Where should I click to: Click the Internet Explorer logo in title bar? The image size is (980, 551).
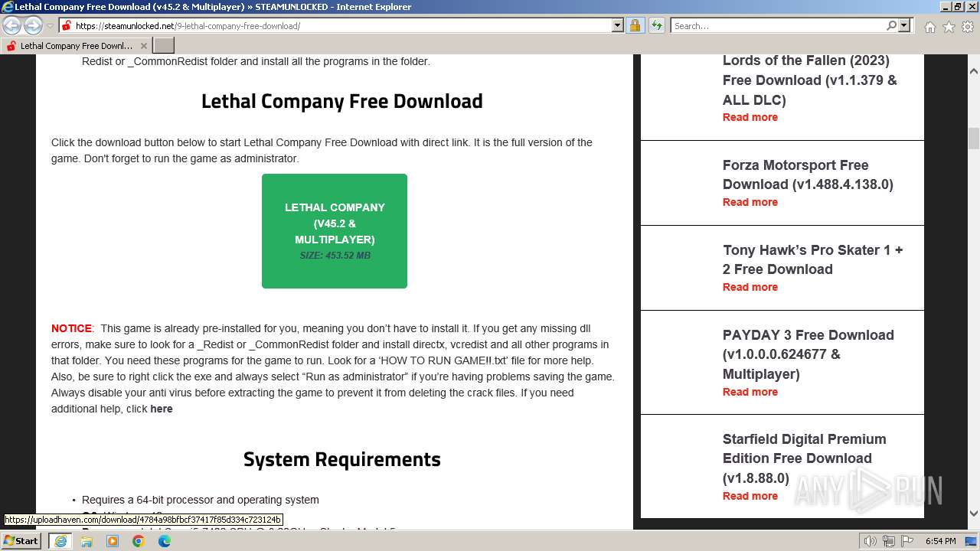[x=8, y=7]
